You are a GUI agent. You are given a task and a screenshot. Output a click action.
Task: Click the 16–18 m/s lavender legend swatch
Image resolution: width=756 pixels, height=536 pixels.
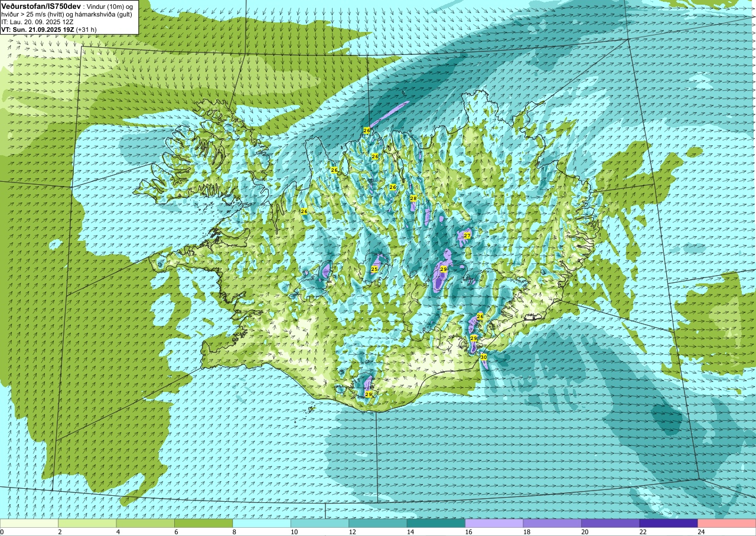point(494,524)
